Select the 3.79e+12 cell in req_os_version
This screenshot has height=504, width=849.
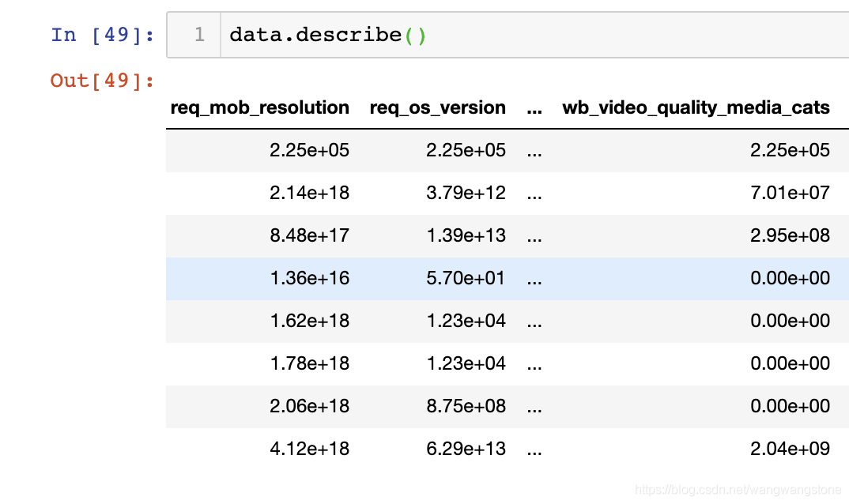click(466, 193)
